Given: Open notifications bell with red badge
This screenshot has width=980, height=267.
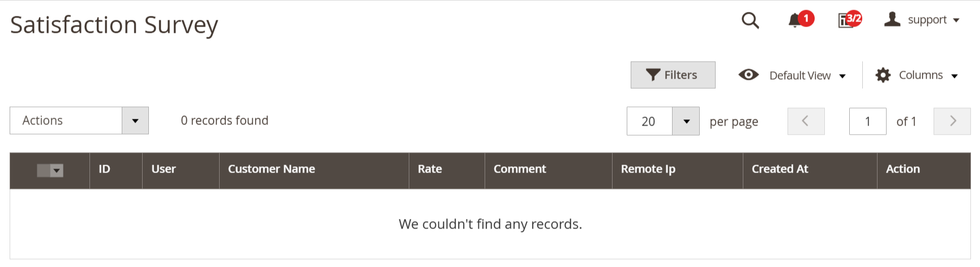Looking at the screenshot, I should [x=800, y=20].
